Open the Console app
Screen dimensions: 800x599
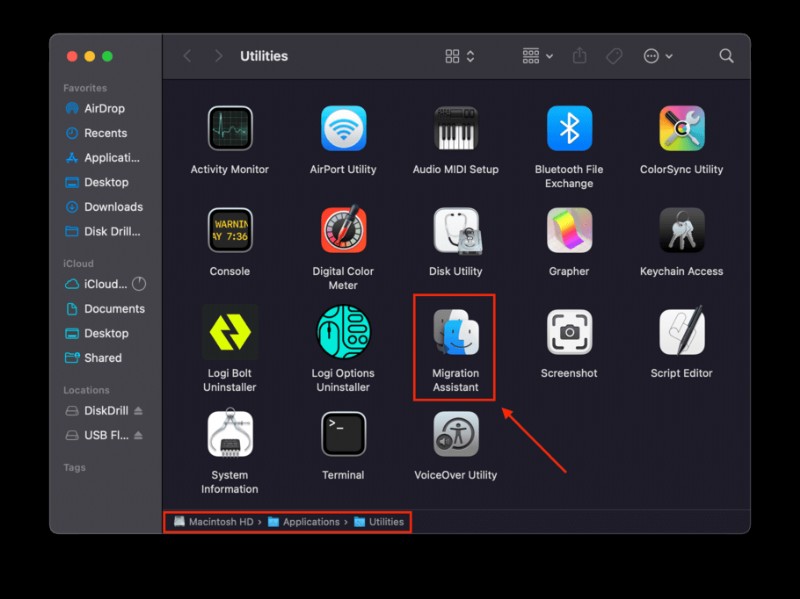tap(229, 231)
